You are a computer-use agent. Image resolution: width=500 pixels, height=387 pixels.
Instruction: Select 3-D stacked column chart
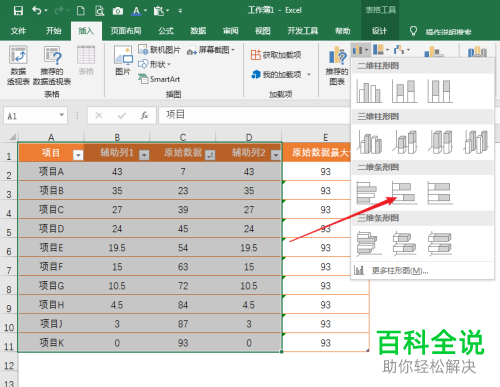(x=405, y=142)
